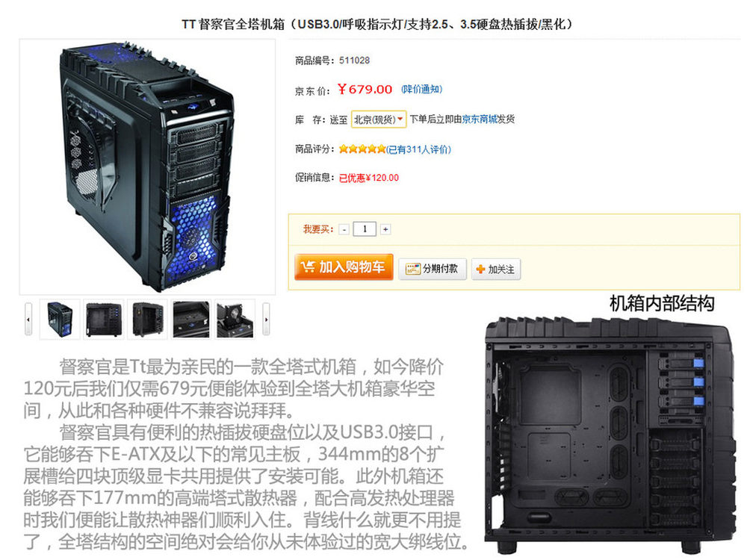Open the 分期付款 installment payment option
The height and width of the screenshot is (560, 747).
432,269
